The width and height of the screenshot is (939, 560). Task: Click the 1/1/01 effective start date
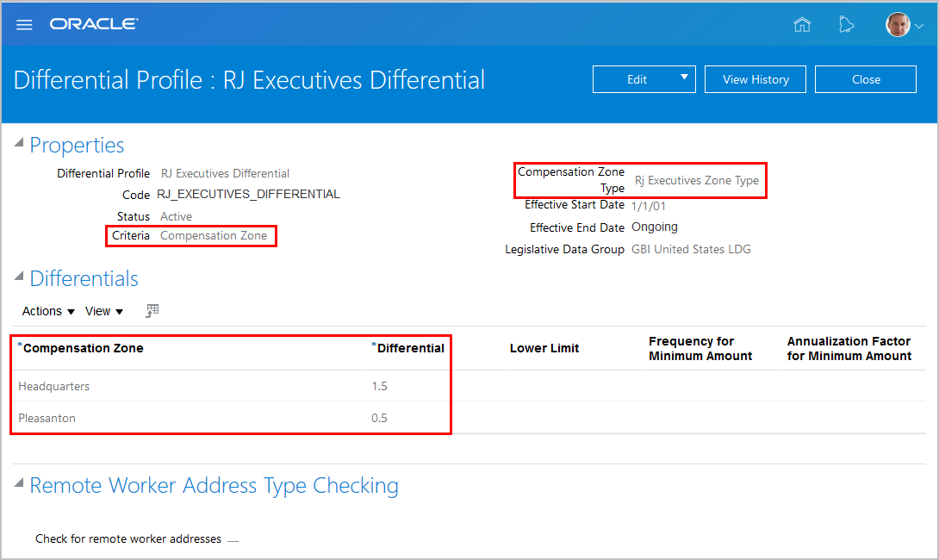coord(649,206)
